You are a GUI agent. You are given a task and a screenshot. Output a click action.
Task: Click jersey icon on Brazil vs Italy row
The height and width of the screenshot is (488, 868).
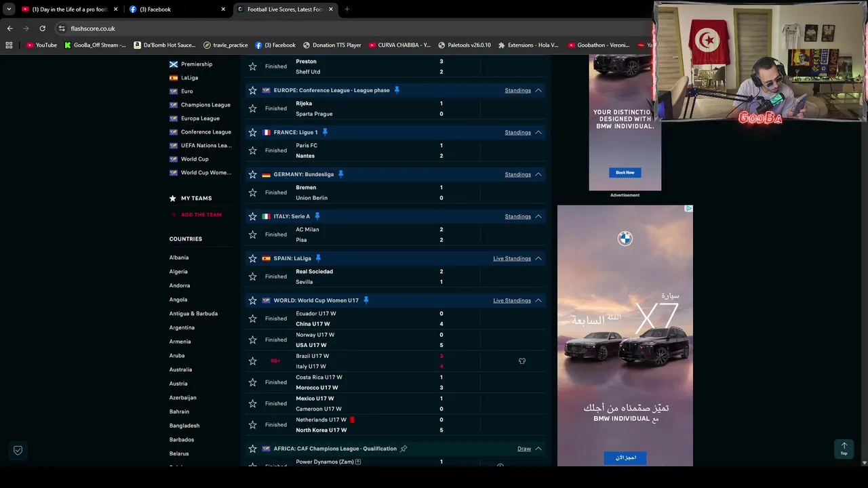pos(522,361)
